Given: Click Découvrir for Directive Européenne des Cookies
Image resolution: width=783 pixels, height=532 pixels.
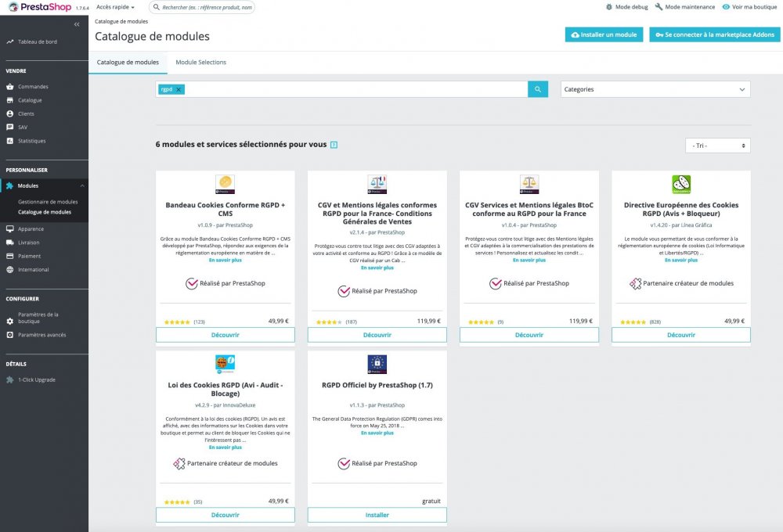Looking at the screenshot, I should [681, 335].
